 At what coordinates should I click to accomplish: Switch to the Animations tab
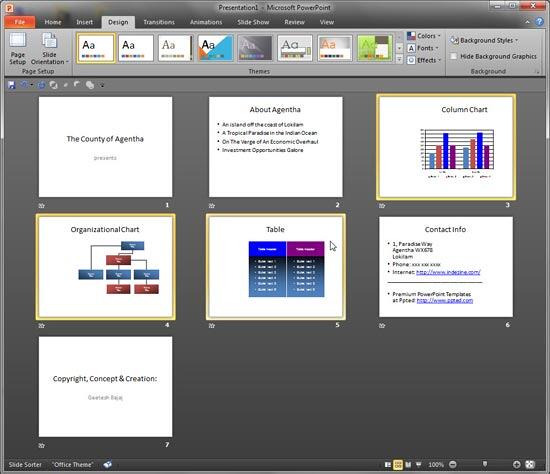tap(206, 22)
